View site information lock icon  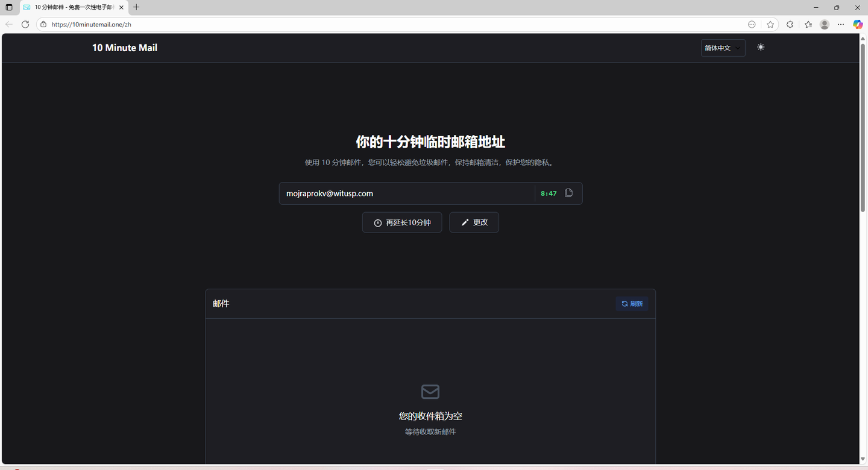43,24
